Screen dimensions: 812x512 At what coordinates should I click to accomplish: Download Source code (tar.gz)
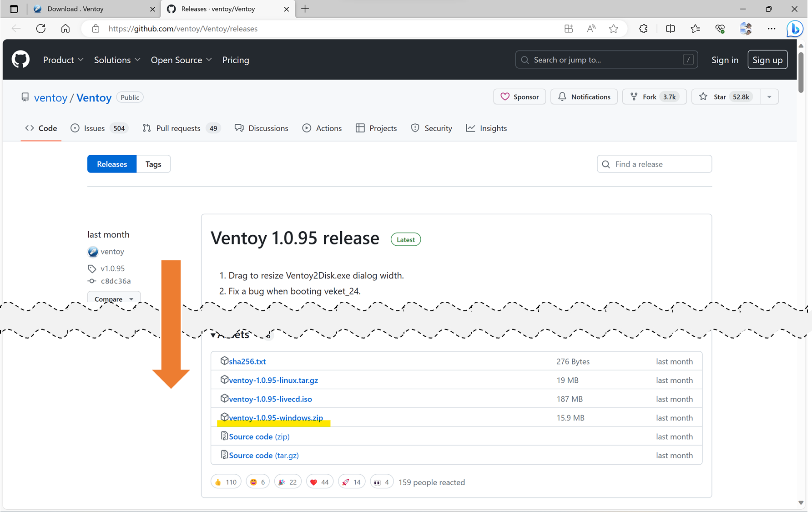pos(264,455)
